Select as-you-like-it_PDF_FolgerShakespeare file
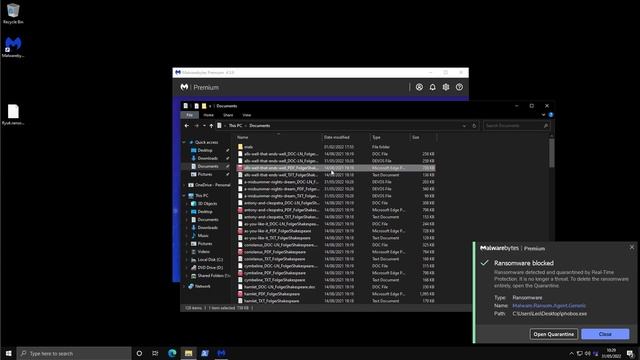640x360 pixels. [336, 231]
